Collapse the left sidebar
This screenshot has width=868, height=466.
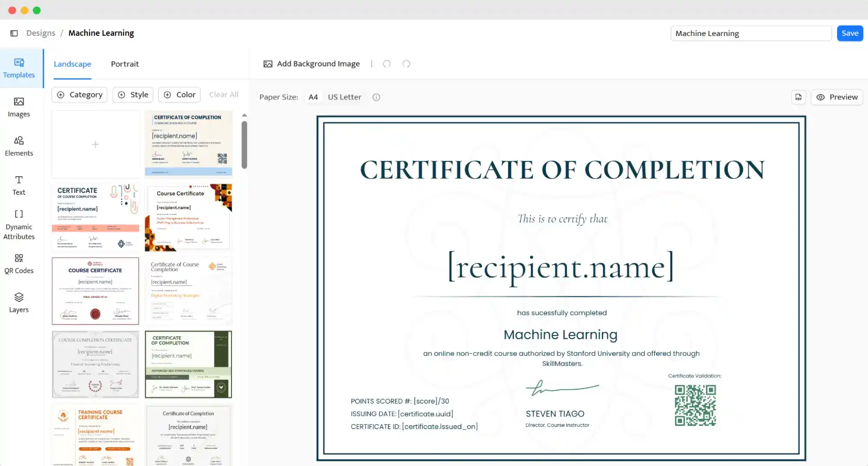pos(14,33)
